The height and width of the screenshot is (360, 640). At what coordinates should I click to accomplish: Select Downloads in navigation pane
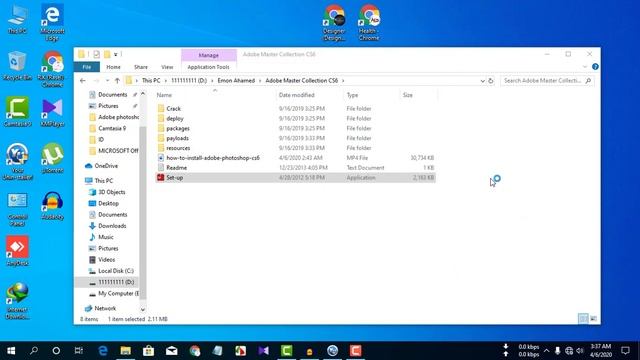click(112, 226)
